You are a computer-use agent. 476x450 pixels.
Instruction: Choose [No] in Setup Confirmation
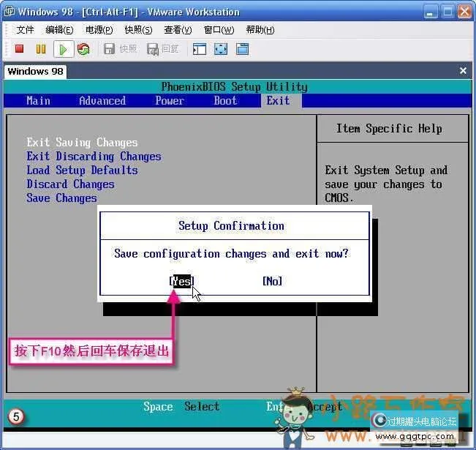tap(272, 281)
